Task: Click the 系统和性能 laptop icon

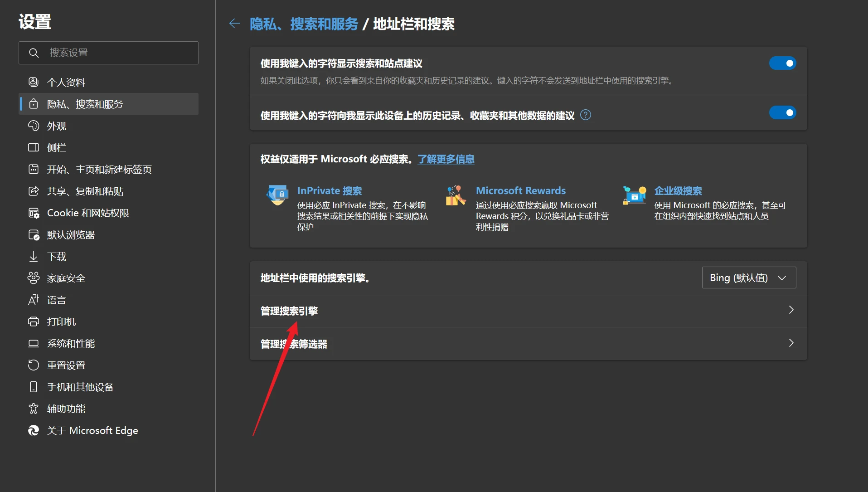Action: (x=34, y=343)
